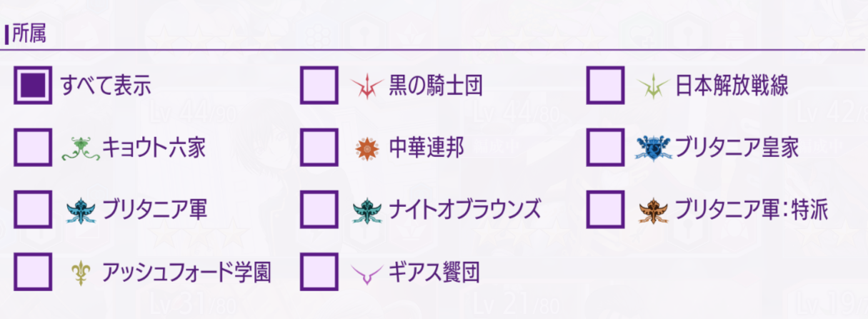Image resolution: width=868 pixels, height=319 pixels.
Task: Check the ナイトオブラウンズ checkbox
Action: (x=319, y=209)
